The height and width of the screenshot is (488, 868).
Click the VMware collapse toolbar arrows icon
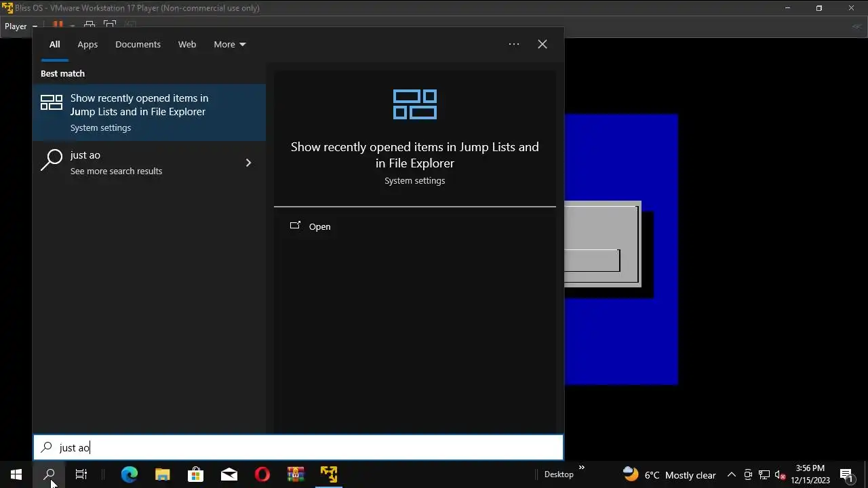(856, 26)
